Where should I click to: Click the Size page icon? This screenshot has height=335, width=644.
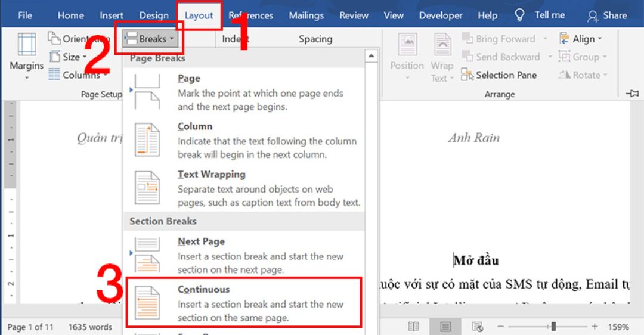(x=55, y=57)
